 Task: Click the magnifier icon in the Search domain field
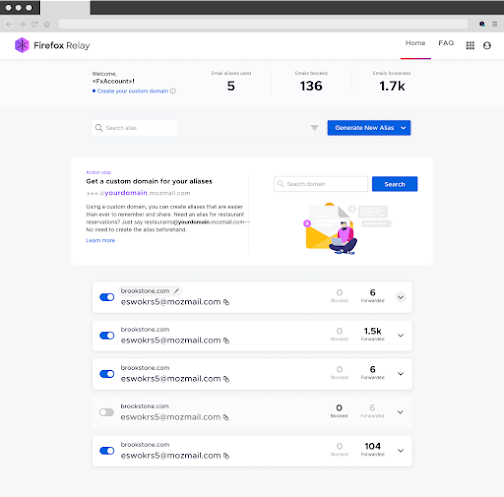tap(281, 184)
